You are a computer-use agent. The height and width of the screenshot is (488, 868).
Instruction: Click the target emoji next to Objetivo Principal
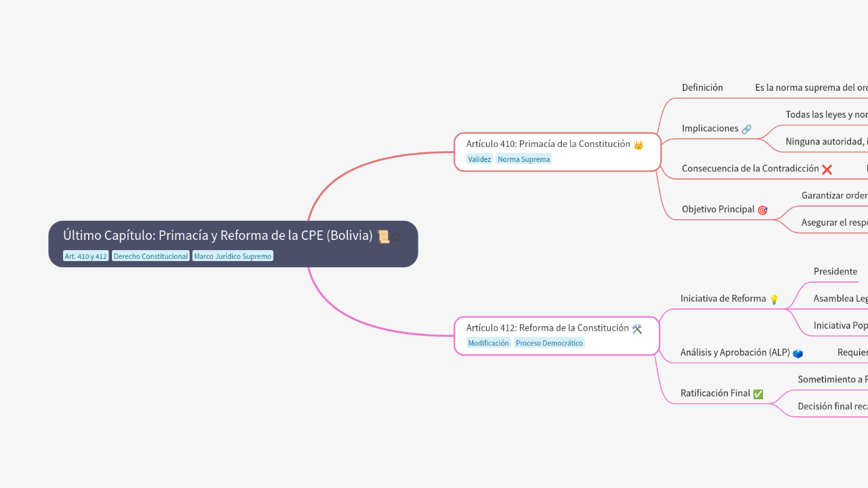coord(762,210)
